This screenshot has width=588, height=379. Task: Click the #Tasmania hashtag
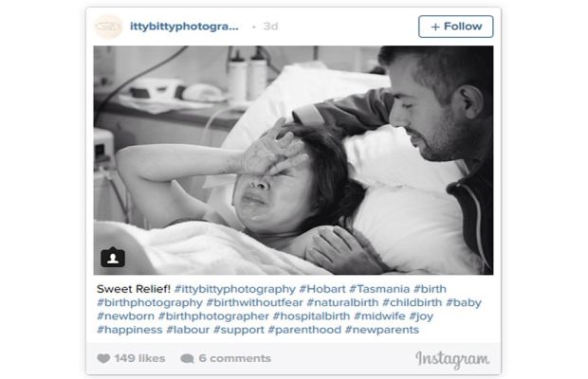coord(379,289)
